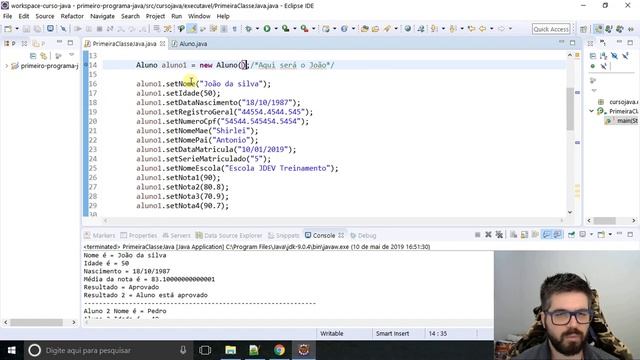The height and width of the screenshot is (360, 640).
Task: Click Link with Editor icon in Package Explorer
Action: (x=44, y=56)
